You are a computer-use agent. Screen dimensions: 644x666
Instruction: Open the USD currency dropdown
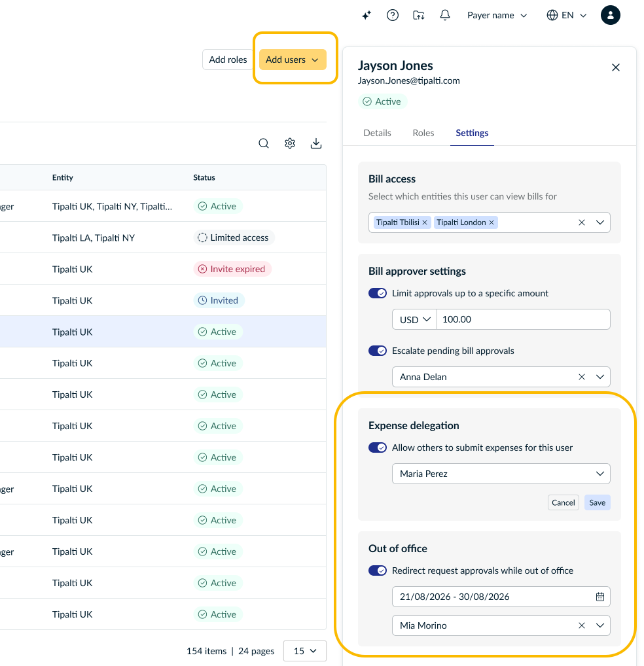414,319
